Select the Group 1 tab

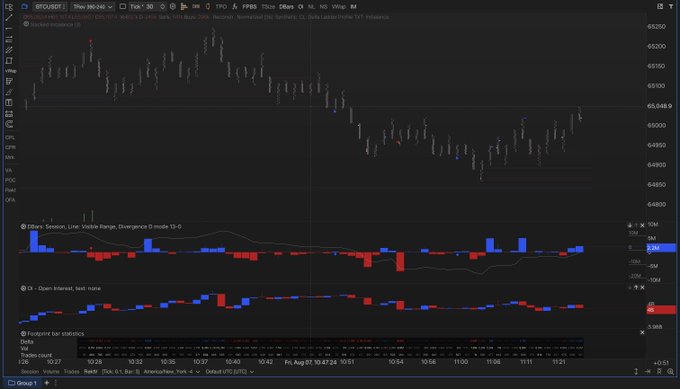coord(23,383)
